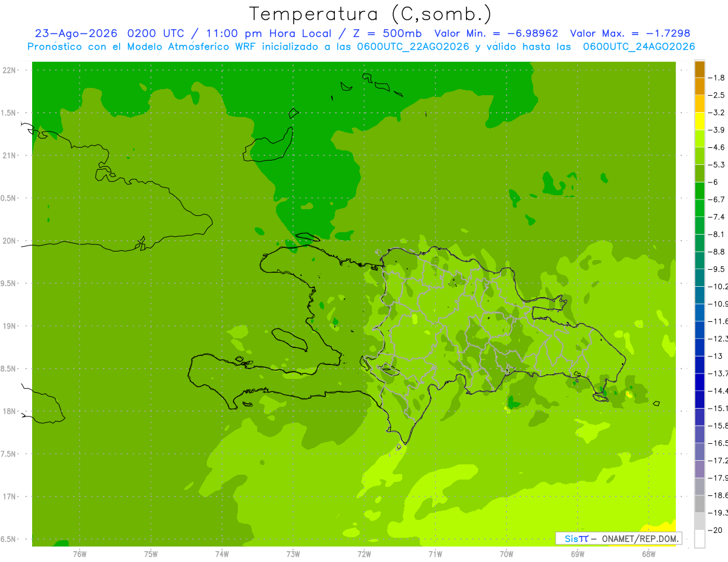
Task: Click the '70W' longitude label
Action: click(506, 554)
